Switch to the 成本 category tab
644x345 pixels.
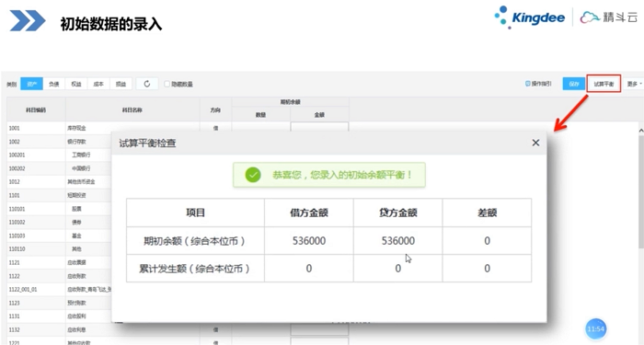98,84
